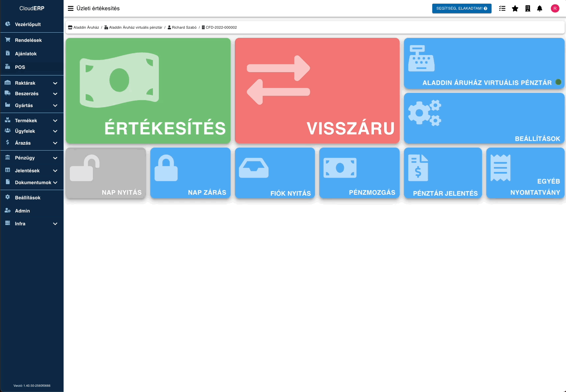566x392 pixels.
Task: Open the task checklist icon
Action: [x=502, y=9]
